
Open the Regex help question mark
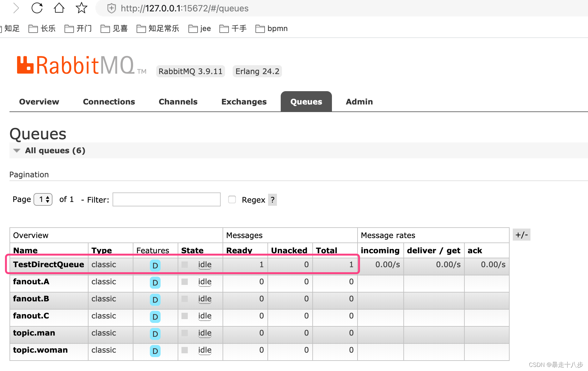click(273, 200)
